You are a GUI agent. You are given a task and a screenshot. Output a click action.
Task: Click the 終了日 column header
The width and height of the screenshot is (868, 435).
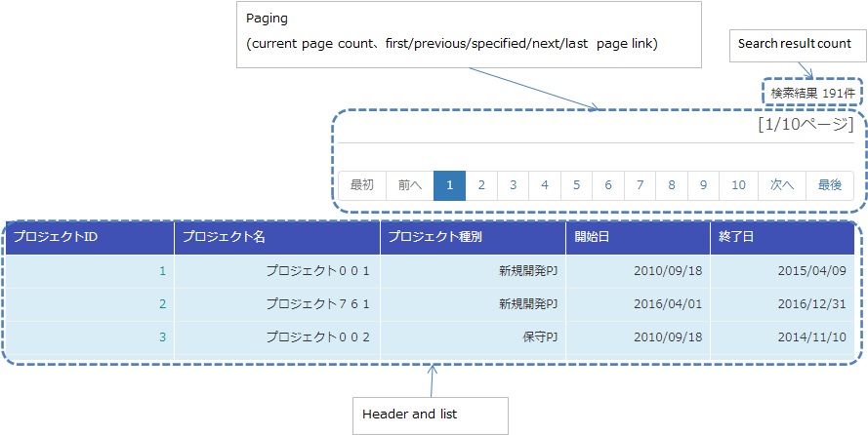point(782,238)
